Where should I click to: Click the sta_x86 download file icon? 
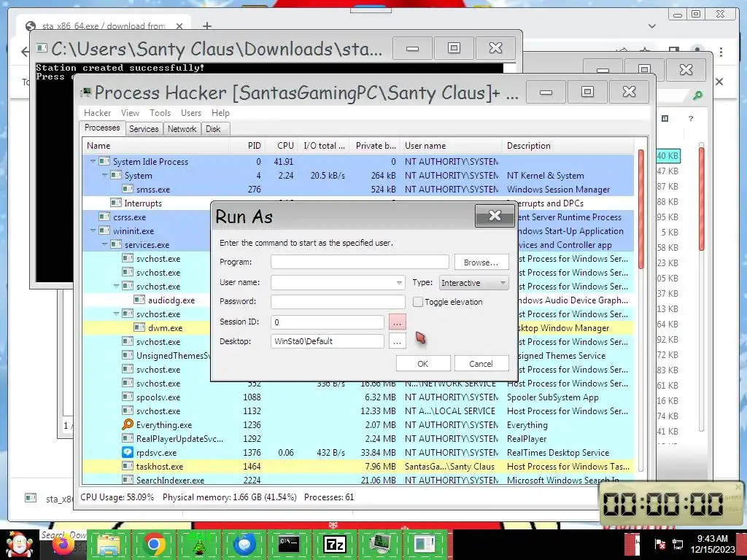coord(31,497)
